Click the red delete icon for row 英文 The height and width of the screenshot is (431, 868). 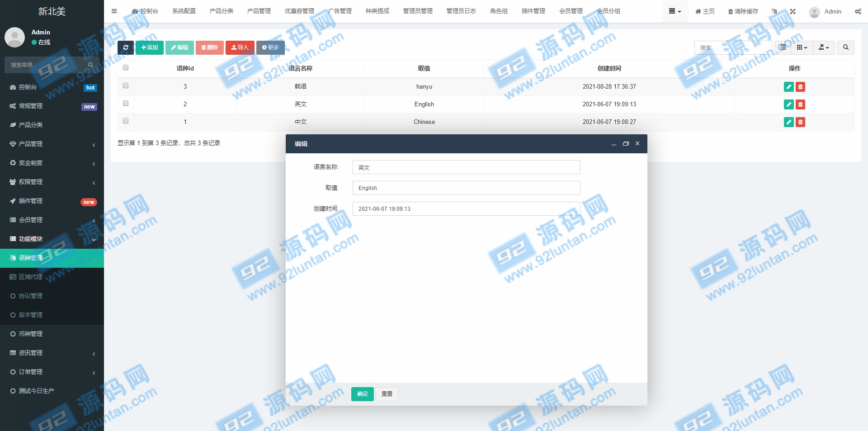801,104
